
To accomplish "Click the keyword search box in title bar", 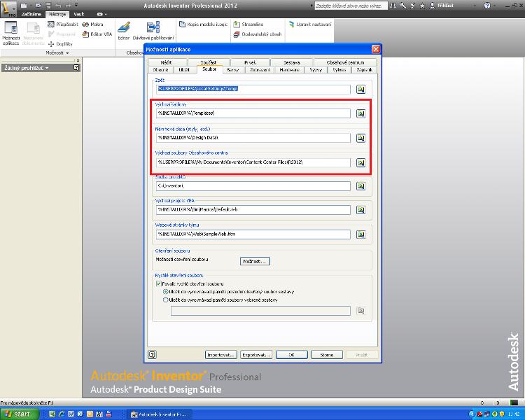I will [x=351, y=6].
